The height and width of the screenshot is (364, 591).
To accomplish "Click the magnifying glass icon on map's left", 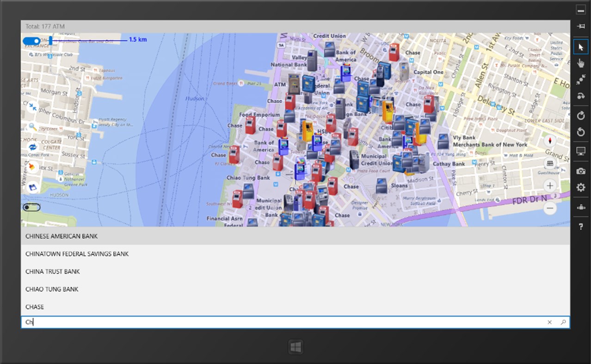I will [x=32, y=127].
